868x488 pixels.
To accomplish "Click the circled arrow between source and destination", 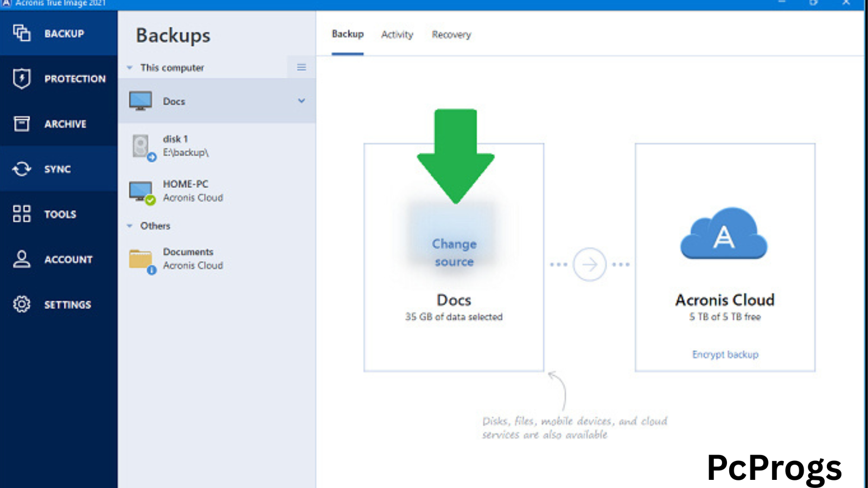I will [x=590, y=265].
